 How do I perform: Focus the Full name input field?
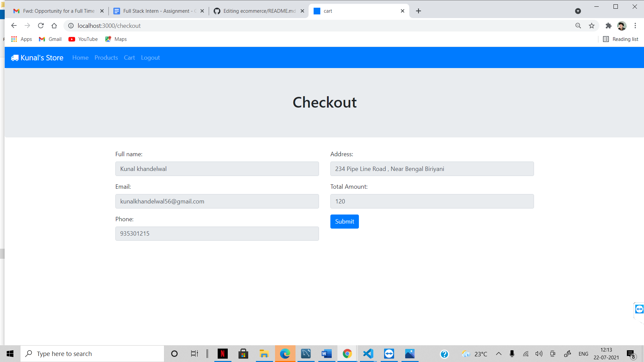pos(217,169)
